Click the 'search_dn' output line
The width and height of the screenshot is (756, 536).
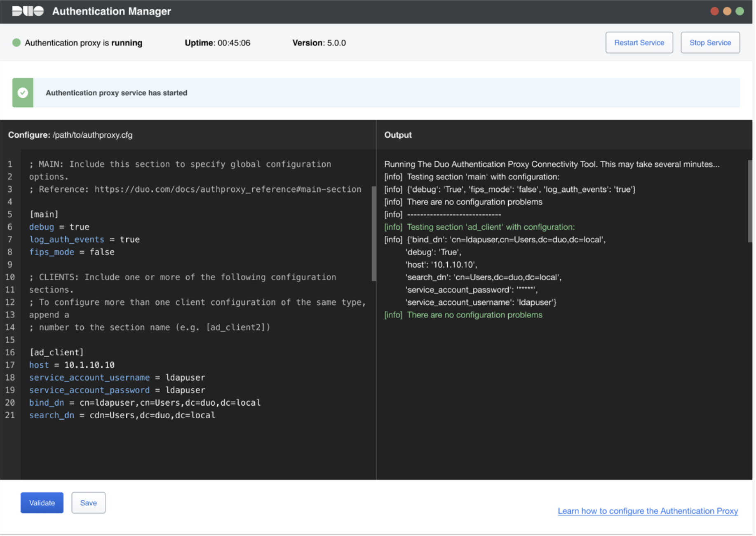click(484, 277)
